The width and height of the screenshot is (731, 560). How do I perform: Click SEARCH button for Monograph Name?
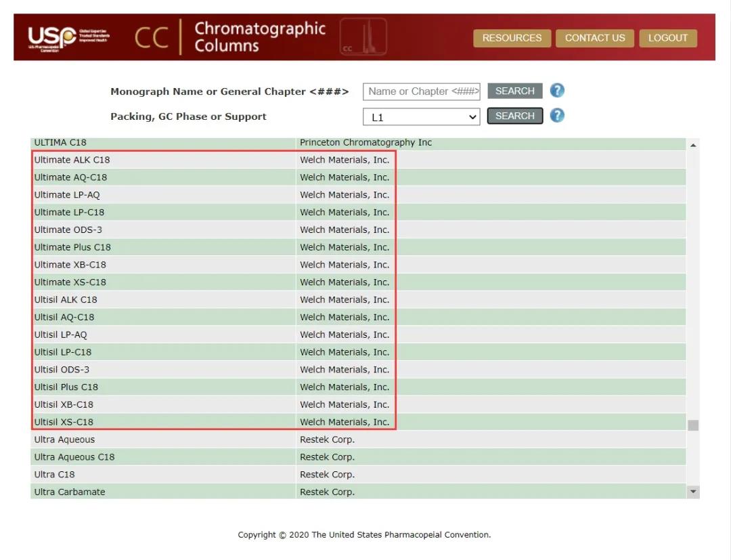coord(514,91)
